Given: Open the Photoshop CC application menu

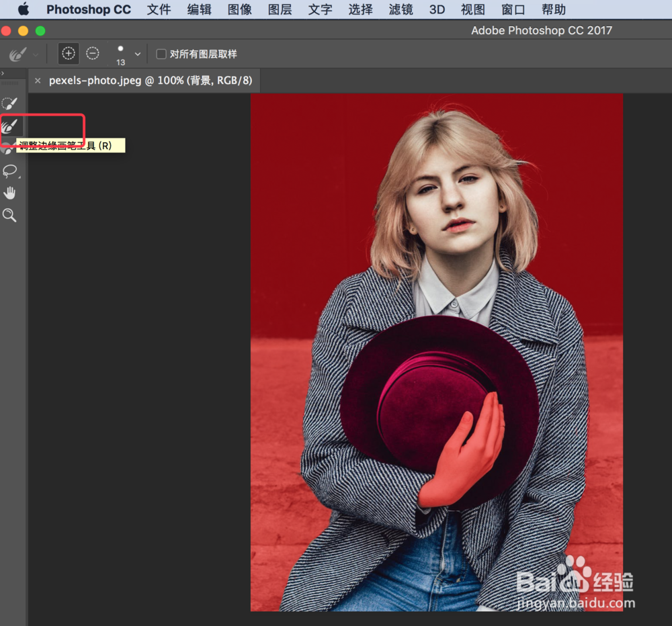Looking at the screenshot, I should click(x=89, y=9).
